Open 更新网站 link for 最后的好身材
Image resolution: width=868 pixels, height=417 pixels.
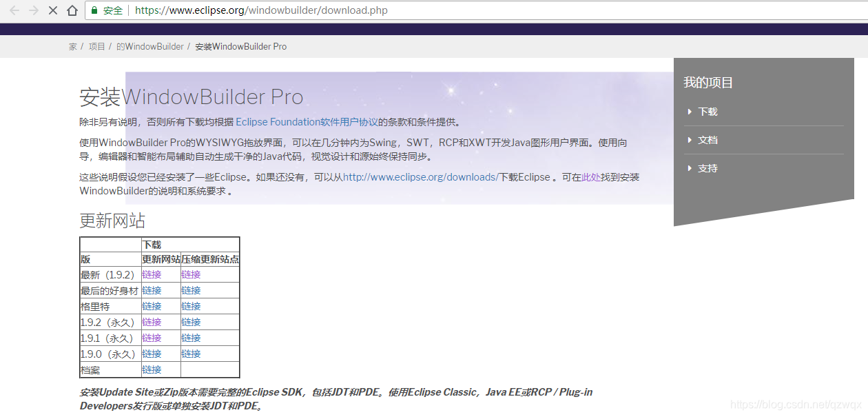[152, 291]
